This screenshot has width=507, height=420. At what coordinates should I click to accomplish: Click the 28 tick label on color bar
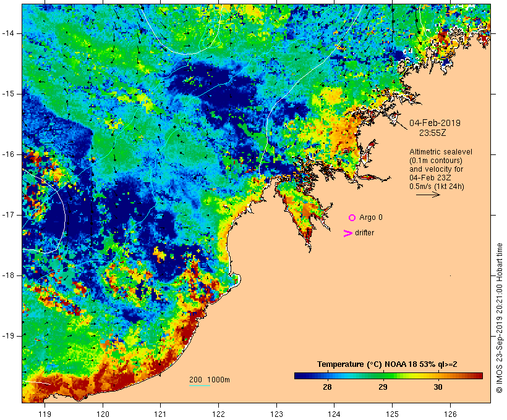327,387
